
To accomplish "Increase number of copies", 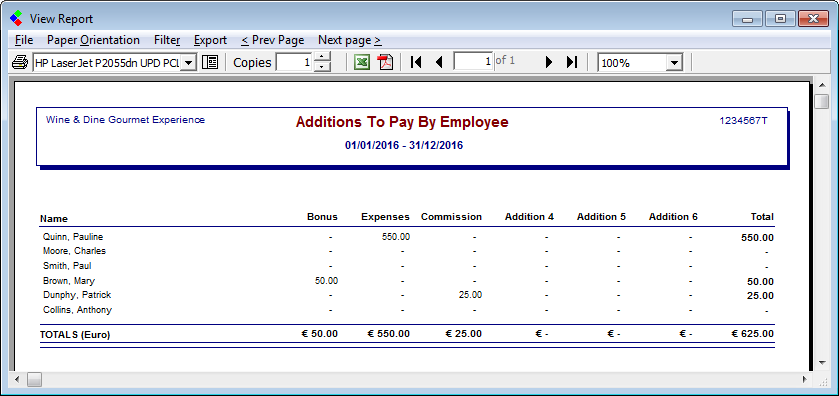I will point(322,57).
